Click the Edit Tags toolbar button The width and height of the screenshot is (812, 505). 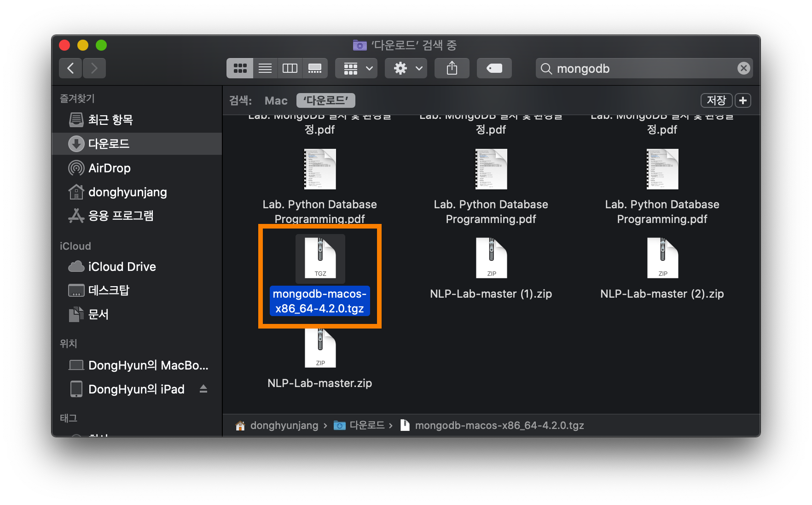click(494, 68)
